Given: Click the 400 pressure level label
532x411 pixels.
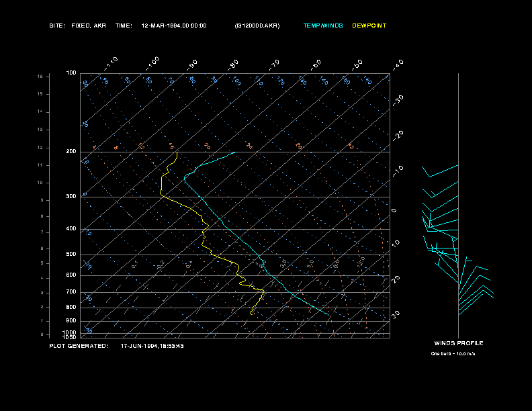Looking at the screenshot, I should coord(71,229).
